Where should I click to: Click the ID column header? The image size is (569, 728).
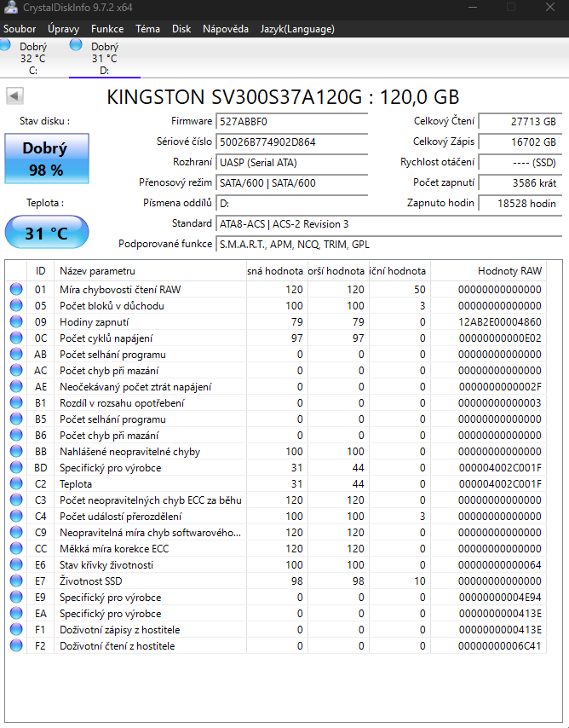(x=40, y=271)
